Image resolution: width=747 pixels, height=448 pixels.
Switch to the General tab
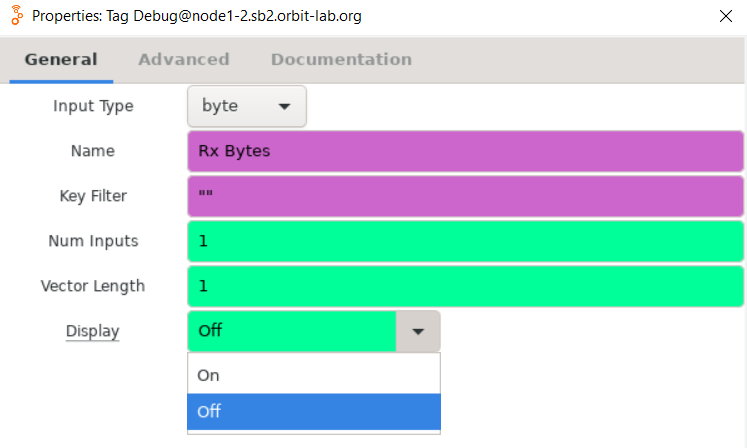[x=61, y=59]
